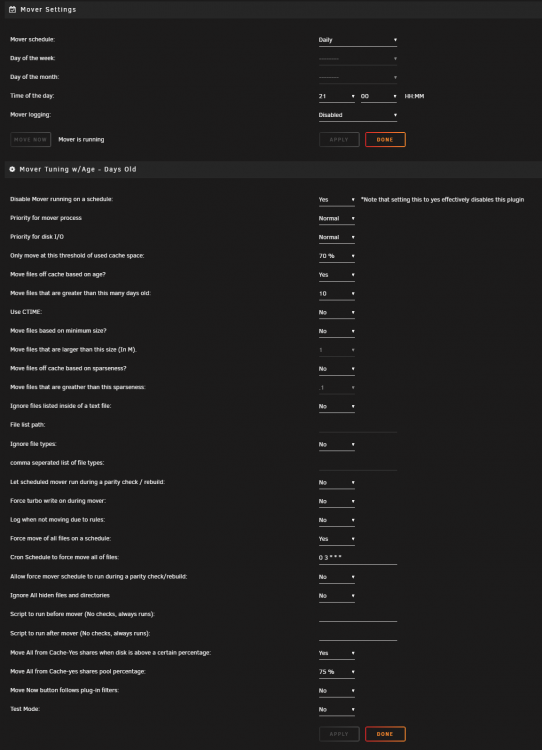This screenshot has width=542, height=750.
Task: Click the Cron Schedule field containing 0 3 * * *
Action: point(358,558)
